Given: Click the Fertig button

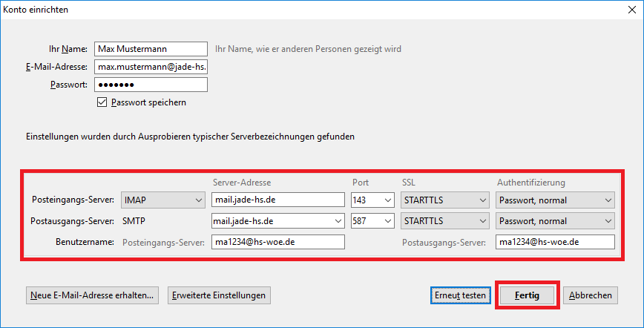Looking at the screenshot, I should click(527, 295).
